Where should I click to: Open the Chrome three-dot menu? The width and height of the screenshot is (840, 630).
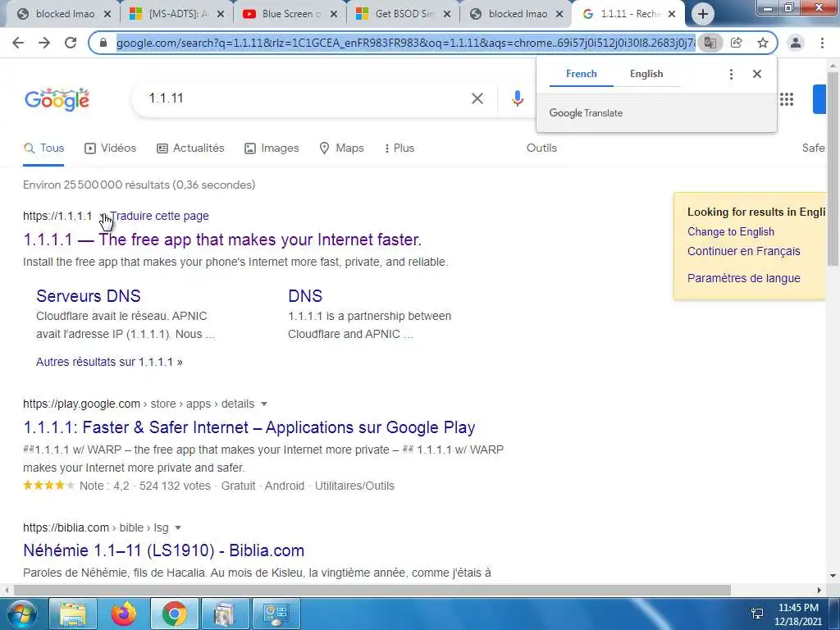[822, 43]
